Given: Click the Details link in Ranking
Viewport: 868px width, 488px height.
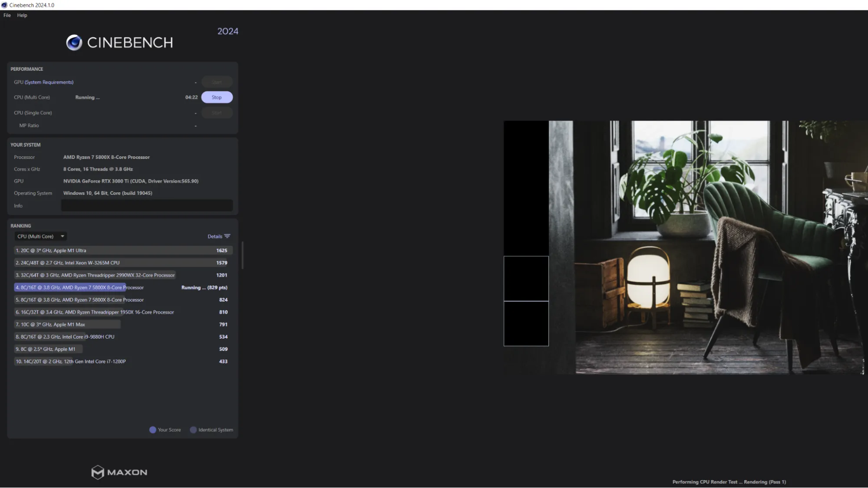Looking at the screenshot, I should tap(215, 237).
